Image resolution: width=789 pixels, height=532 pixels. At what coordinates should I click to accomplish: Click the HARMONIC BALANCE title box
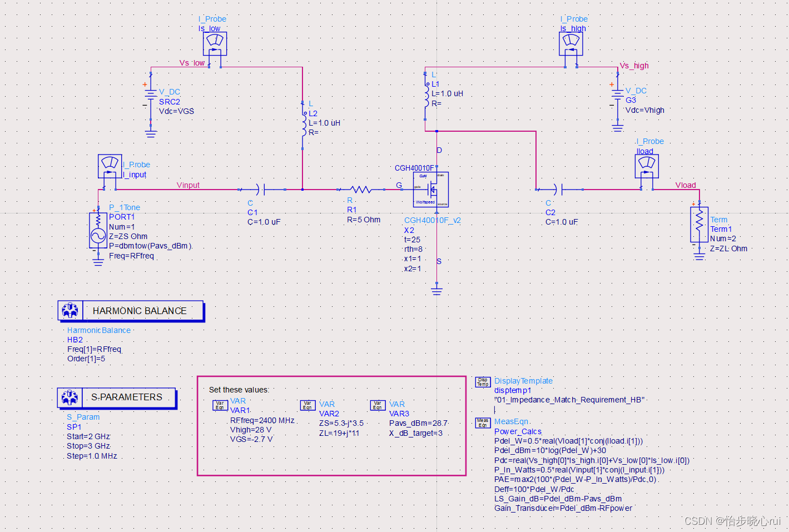coord(131,311)
